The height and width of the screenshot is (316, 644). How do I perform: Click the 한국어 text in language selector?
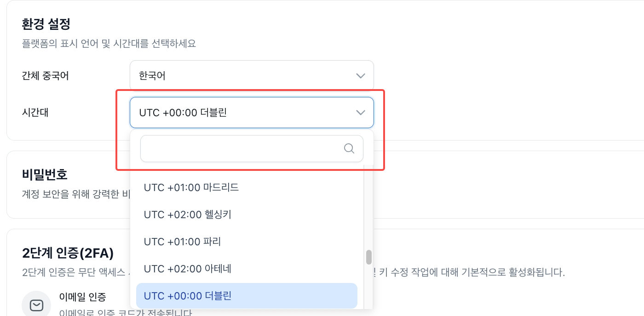coord(152,76)
